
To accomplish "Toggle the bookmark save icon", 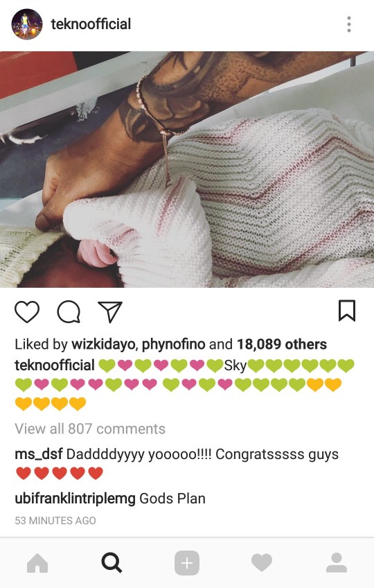I will 347,311.
